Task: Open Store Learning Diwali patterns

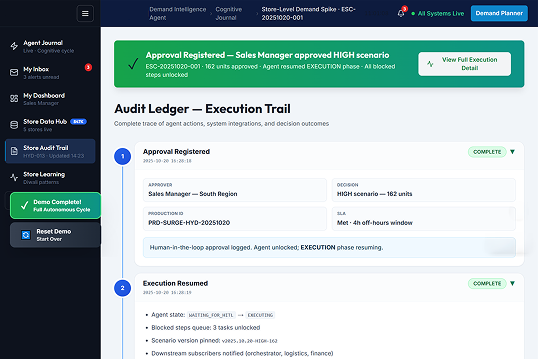Action: tap(50, 178)
